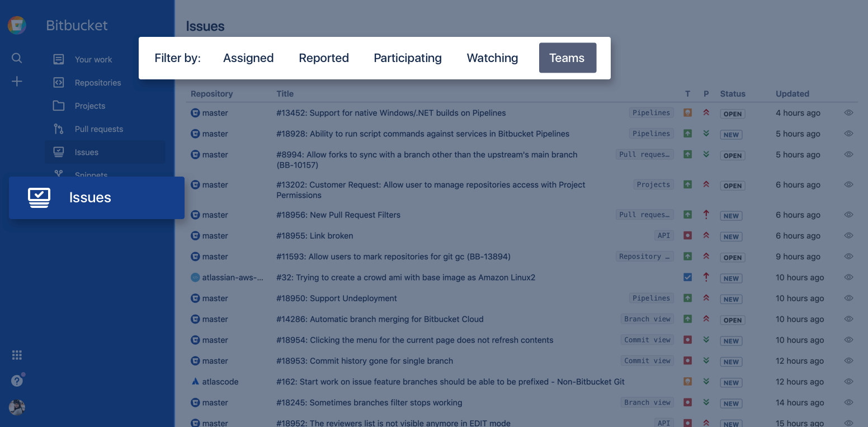
Task: Switch to the Teams filter tab
Action: point(567,58)
